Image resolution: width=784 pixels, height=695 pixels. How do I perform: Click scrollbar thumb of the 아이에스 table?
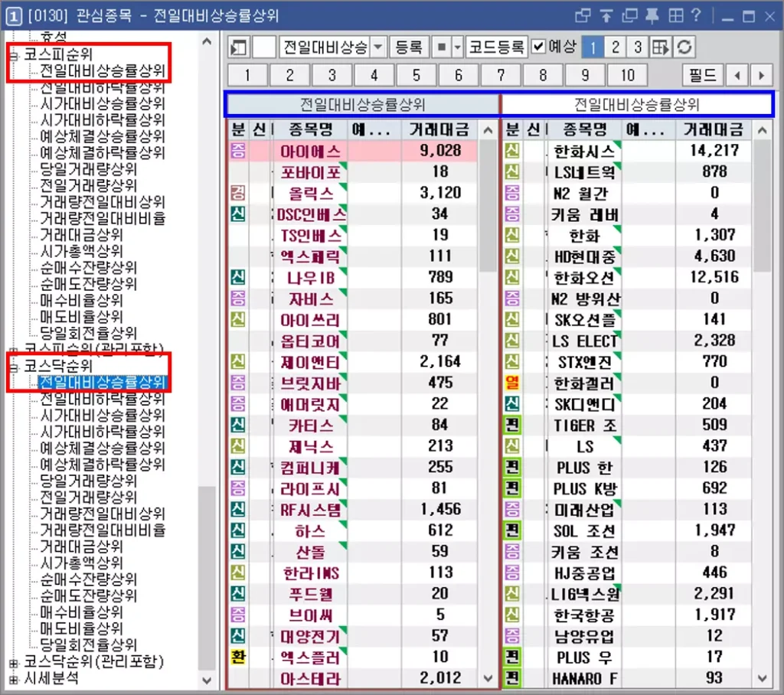pyautogui.click(x=488, y=206)
